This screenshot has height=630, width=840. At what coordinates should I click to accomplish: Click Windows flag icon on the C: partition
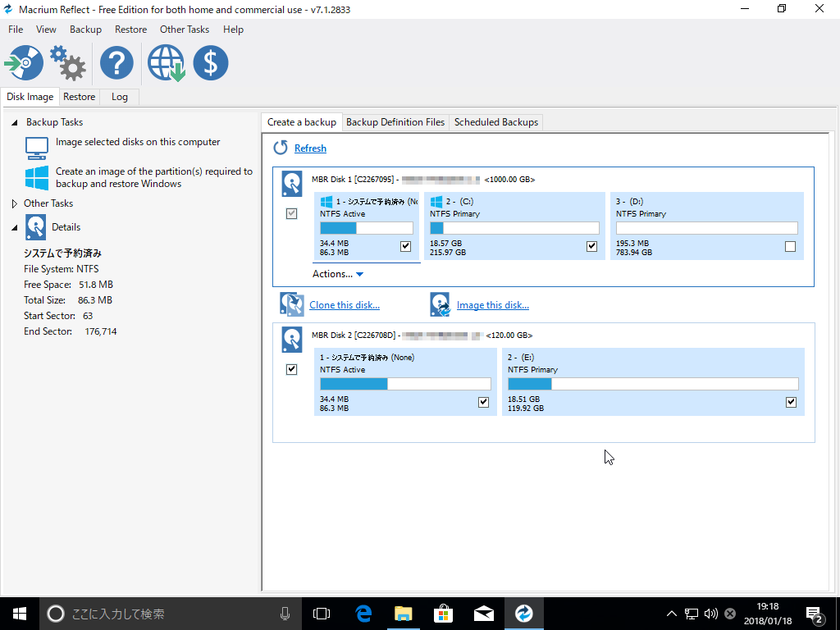(436, 202)
